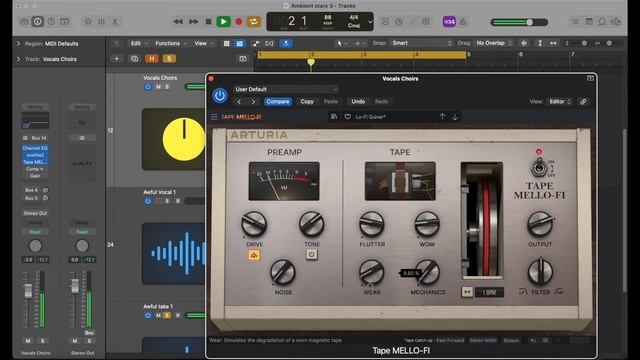Click the Stereo Out output slot
Viewport: 640px width, 360px height.
(x=35, y=213)
